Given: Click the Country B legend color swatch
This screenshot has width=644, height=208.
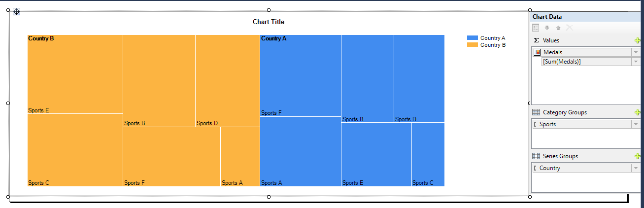Looking at the screenshot, I should click(x=473, y=45).
